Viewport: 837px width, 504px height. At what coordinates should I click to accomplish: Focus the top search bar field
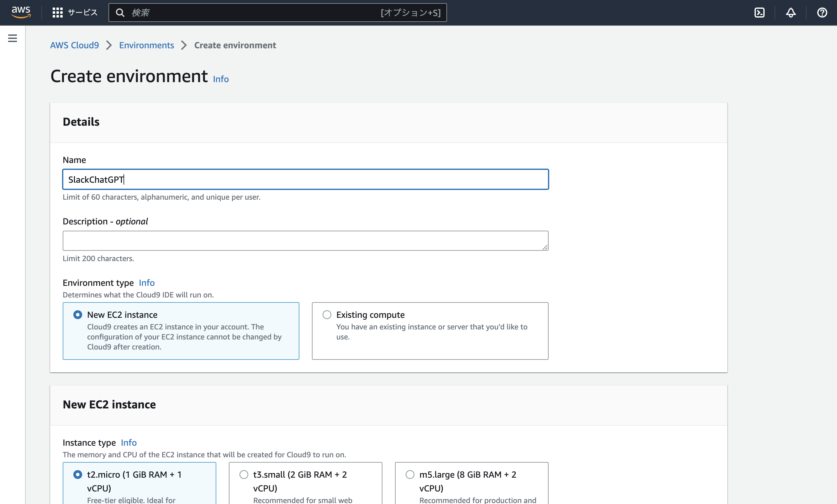[x=251, y=13]
